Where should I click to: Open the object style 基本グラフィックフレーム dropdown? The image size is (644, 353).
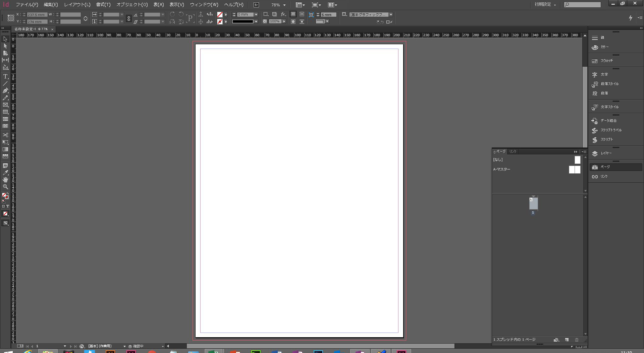(x=391, y=14)
